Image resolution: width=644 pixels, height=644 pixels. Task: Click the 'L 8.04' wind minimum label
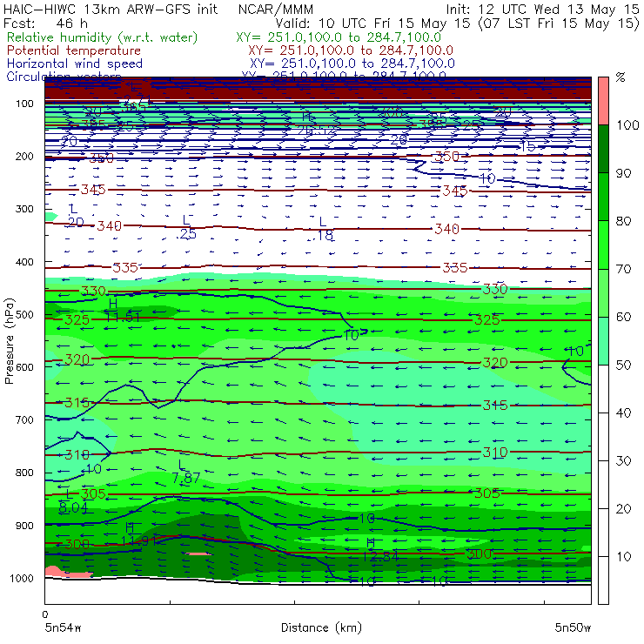tap(73, 502)
